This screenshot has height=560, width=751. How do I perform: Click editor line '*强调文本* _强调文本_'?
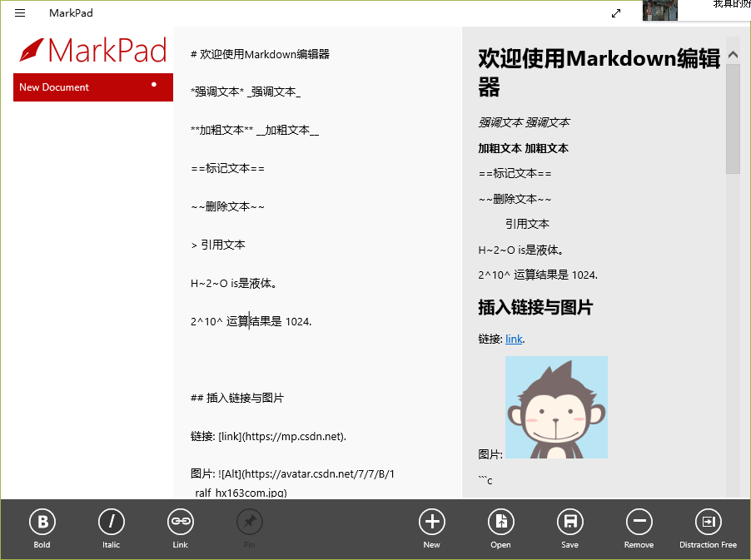246,92
